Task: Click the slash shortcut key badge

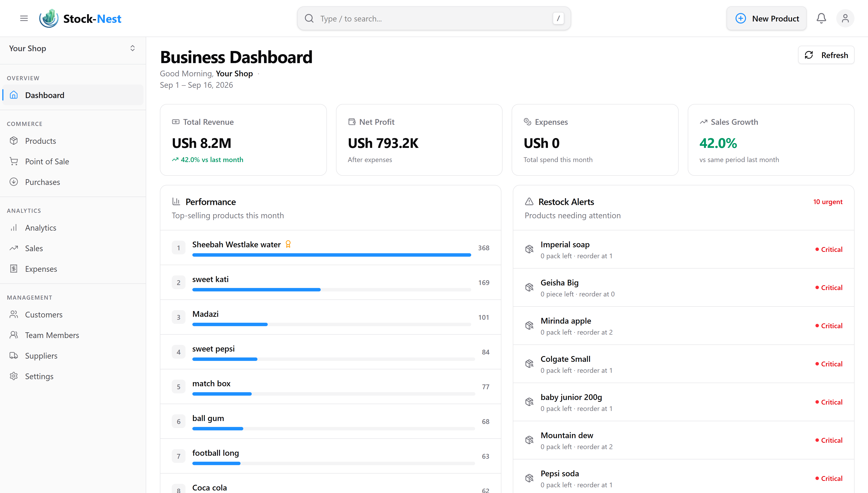Action: pyautogui.click(x=558, y=18)
